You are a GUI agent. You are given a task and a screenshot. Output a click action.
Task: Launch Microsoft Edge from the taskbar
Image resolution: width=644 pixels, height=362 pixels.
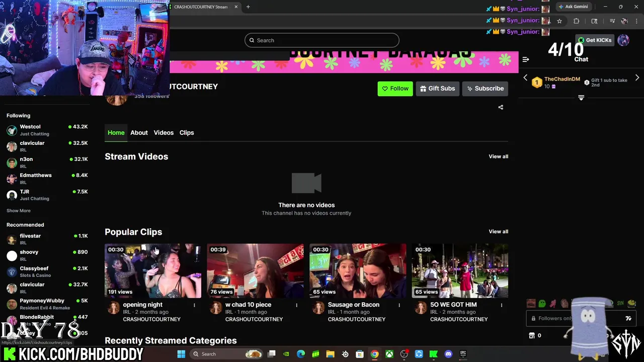[x=301, y=354]
